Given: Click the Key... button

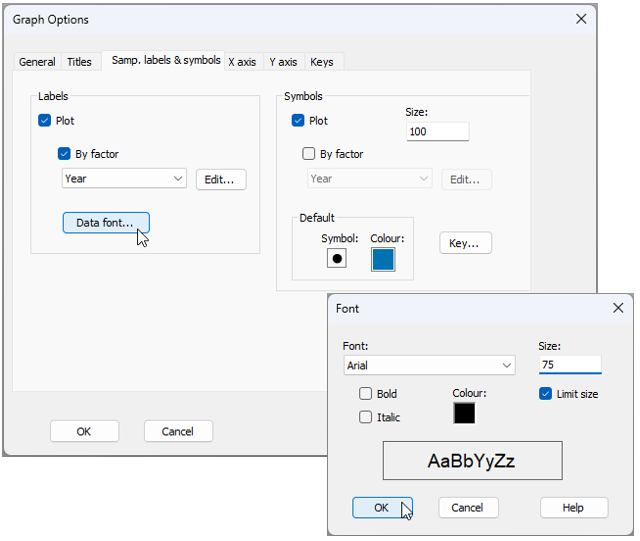Looking at the screenshot, I should (x=465, y=243).
